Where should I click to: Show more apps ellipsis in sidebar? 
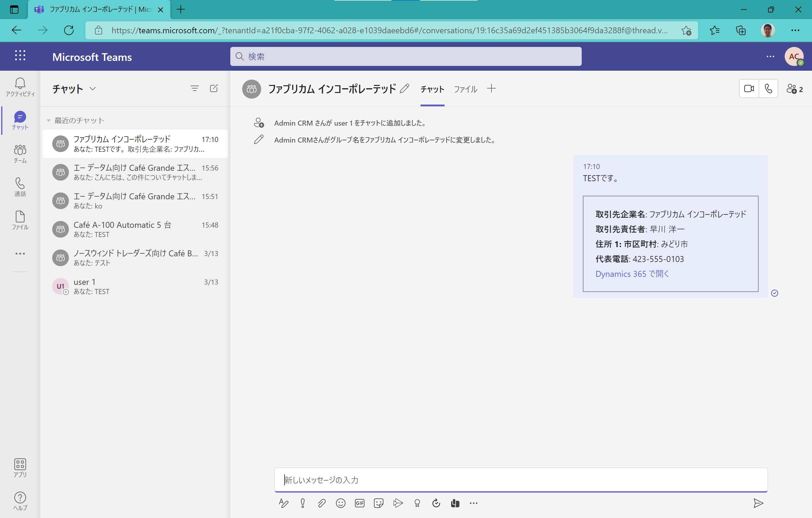pyautogui.click(x=20, y=254)
